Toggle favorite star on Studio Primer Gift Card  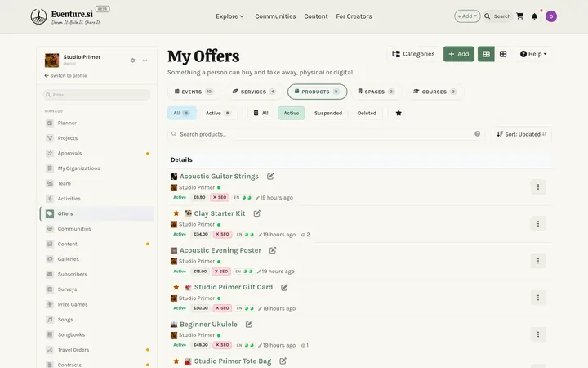[176, 287]
